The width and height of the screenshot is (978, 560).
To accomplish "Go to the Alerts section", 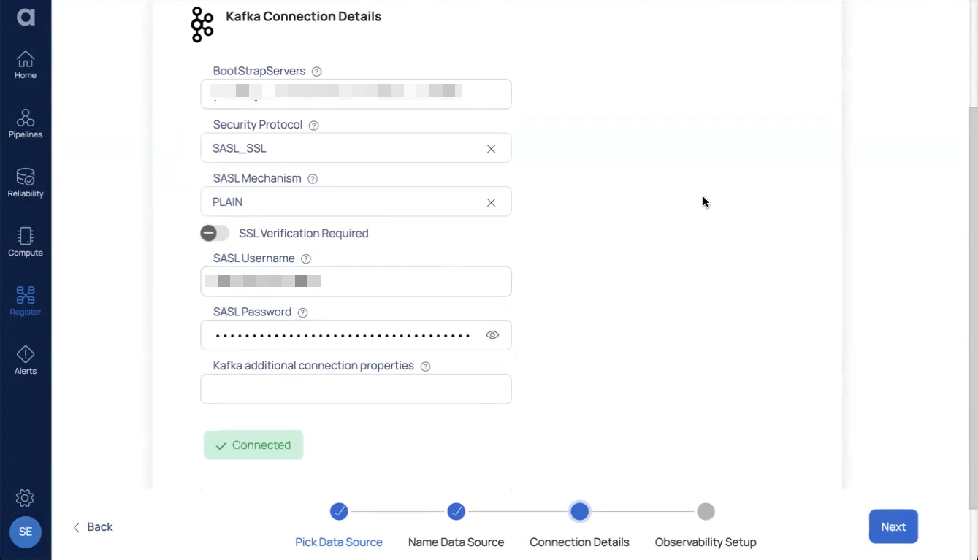I will pyautogui.click(x=26, y=359).
